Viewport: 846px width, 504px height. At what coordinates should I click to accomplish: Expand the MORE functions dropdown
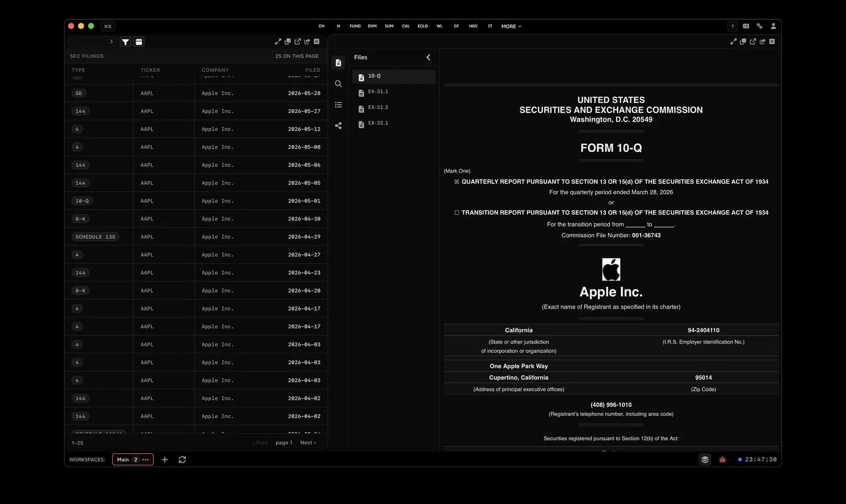pos(511,26)
